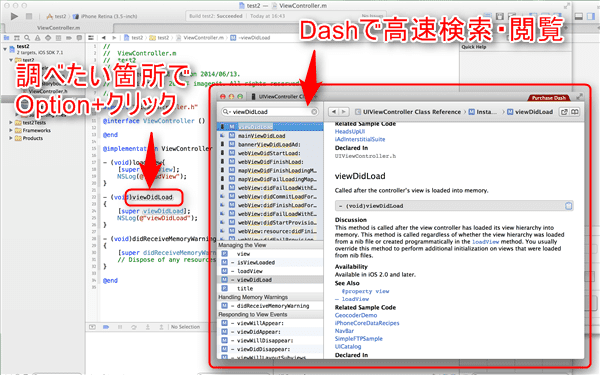Collapse the test2 project root

(x=5, y=49)
